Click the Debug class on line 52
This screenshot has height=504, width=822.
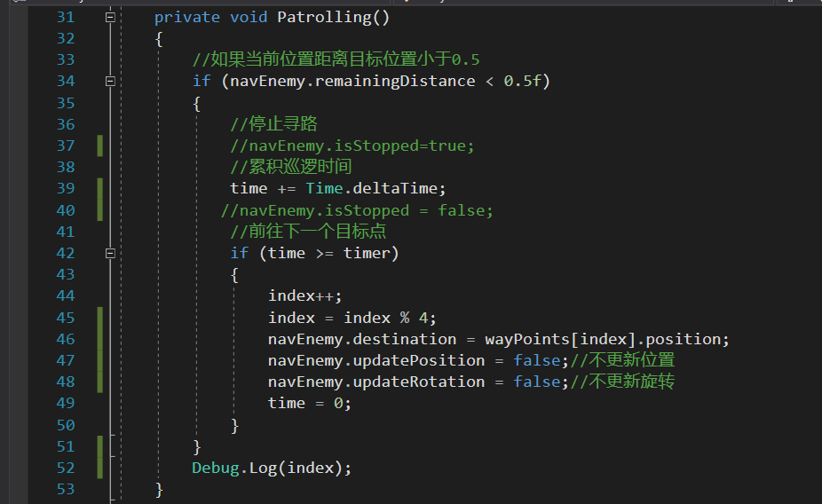(216, 468)
